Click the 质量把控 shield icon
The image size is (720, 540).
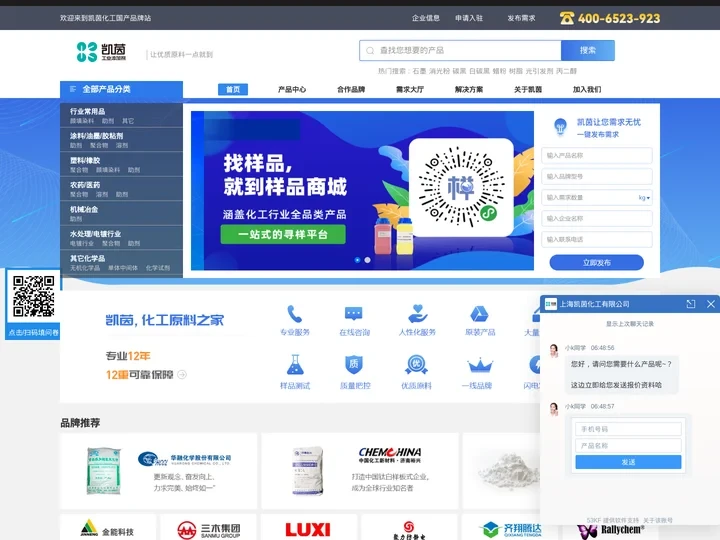354,365
